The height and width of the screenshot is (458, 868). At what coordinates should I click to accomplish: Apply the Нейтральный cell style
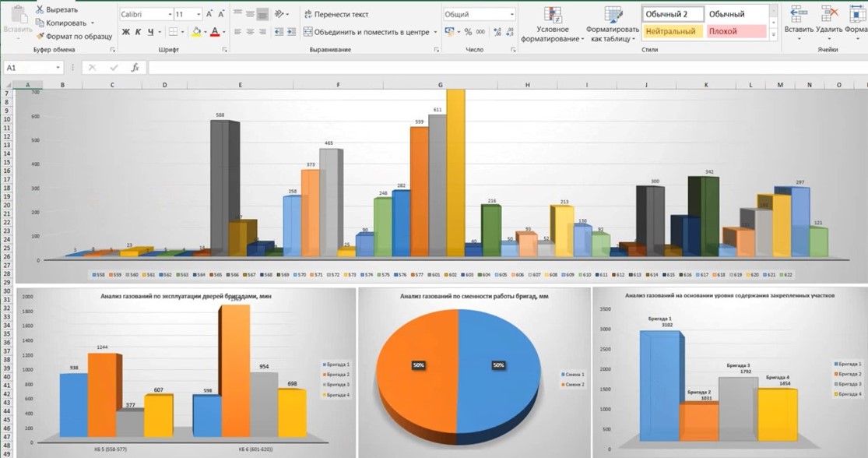673,32
